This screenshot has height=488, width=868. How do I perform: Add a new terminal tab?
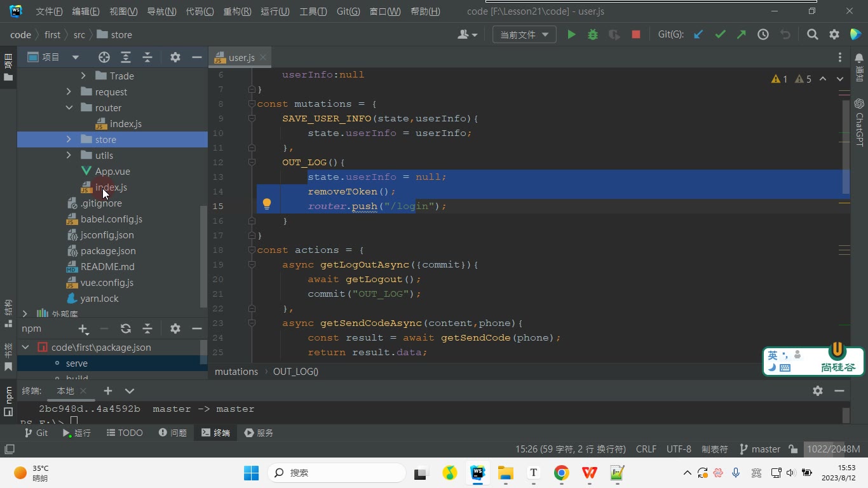coord(108,391)
